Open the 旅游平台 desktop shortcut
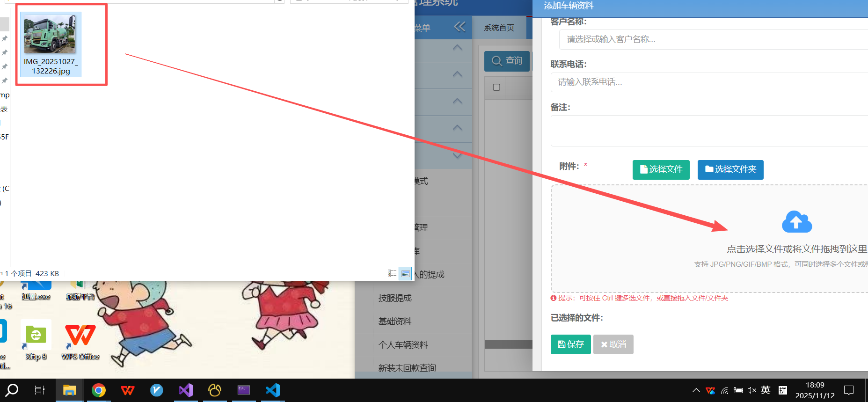Viewport: 868px width, 402px height. click(x=80, y=291)
